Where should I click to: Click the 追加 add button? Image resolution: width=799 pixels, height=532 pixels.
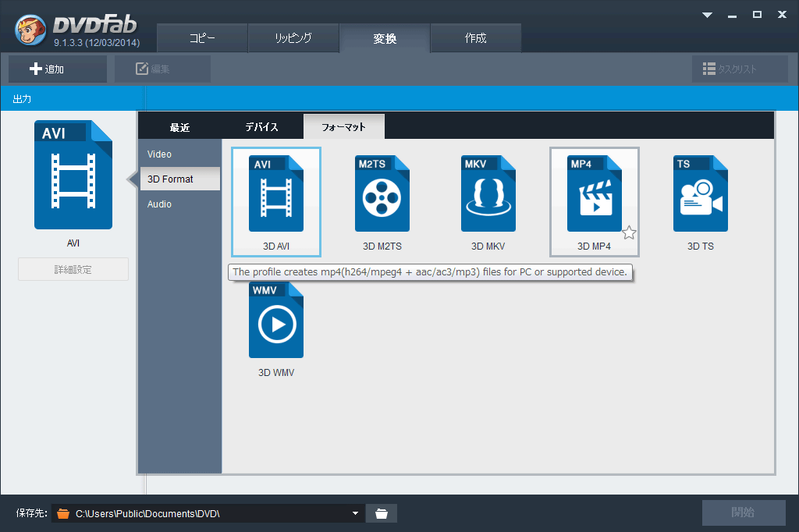[58, 69]
